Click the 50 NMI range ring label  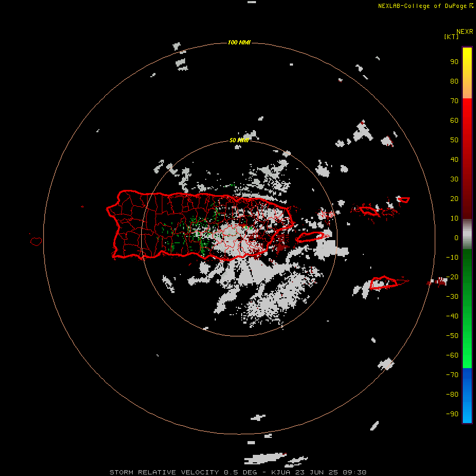pyautogui.click(x=239, y=140)
